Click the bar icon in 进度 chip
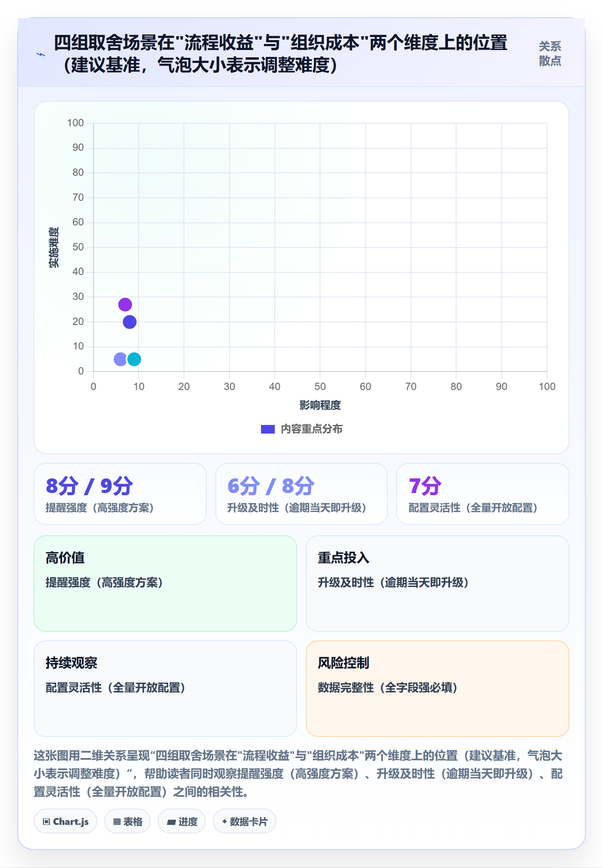 tap(171, 822)
